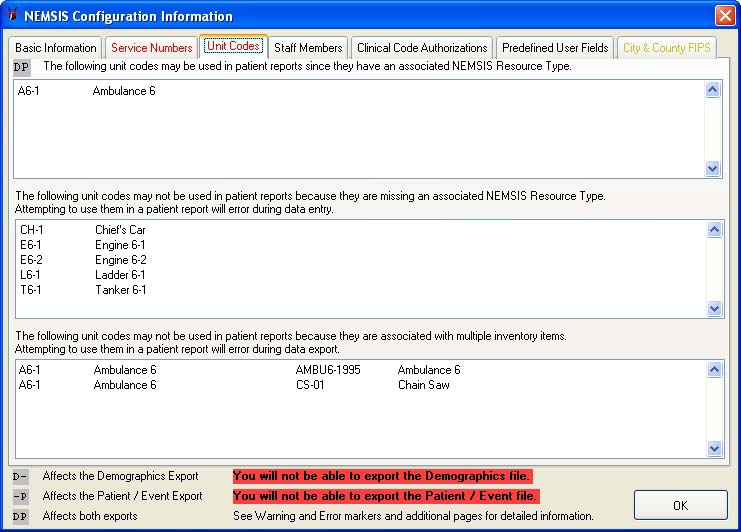Click the NEMSIS title bar app icon
Viewport: 741px width, 532px height.
[x=12, y=15]
